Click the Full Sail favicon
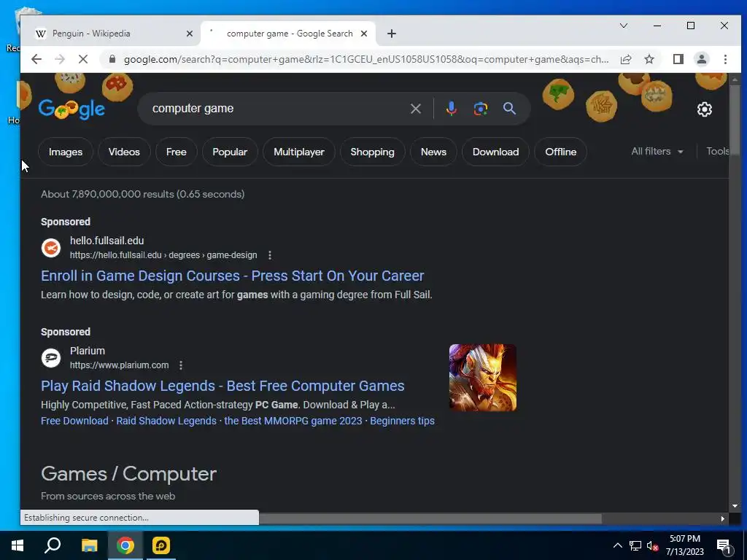 point(51,248)
